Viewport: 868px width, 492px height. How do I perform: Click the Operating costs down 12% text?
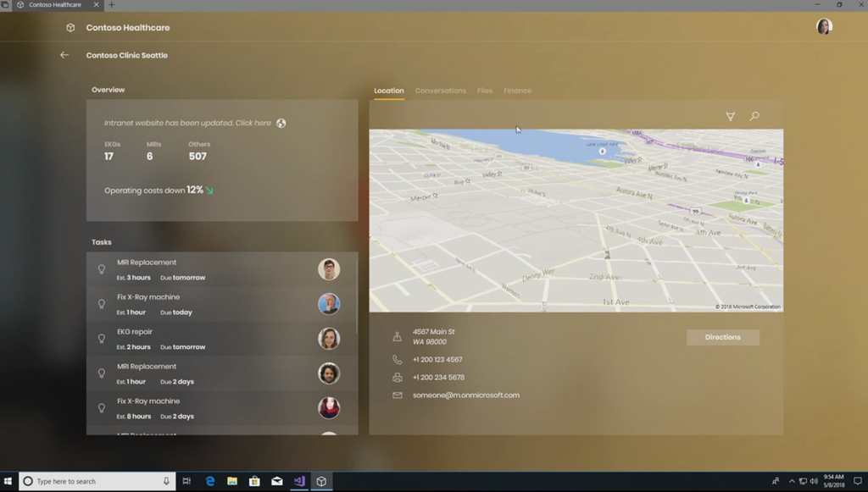coord(154,191)
